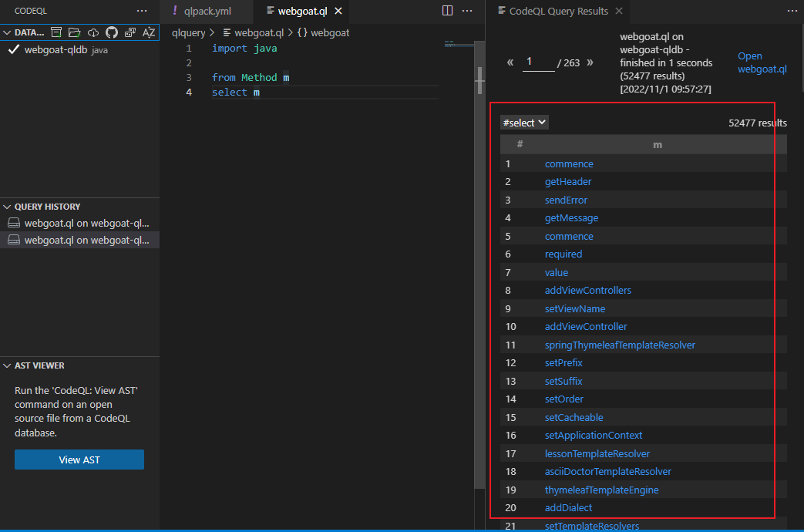Select the webgoat-qldb database

(x=79, y=50)
